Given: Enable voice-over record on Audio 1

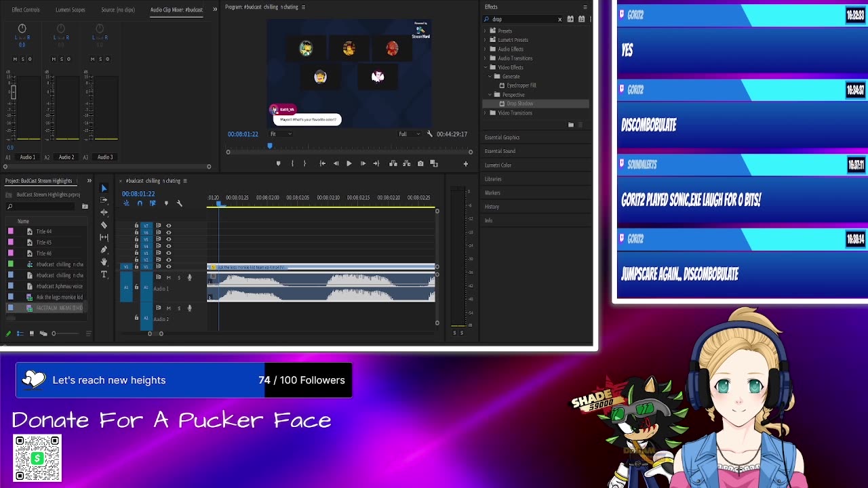Looking at the screenshot, I should (x=189, y=277).
